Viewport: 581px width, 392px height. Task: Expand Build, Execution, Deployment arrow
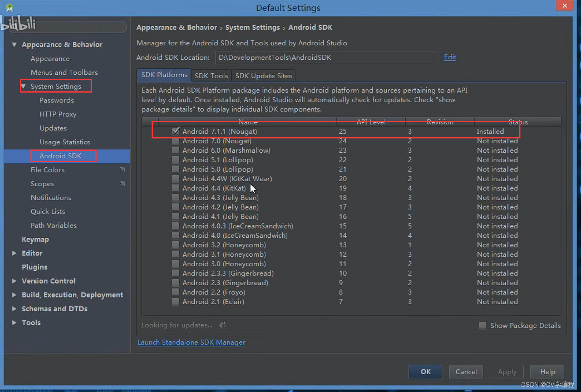tap(14, 295)
